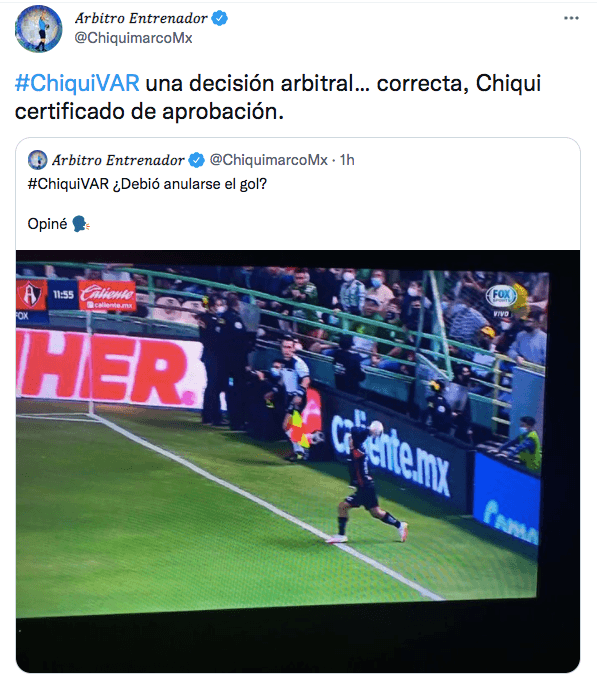Open the @ChiquimarcoMx handle under the top name
The height and width of the screenshot is (683, 597).
[133, 38]
